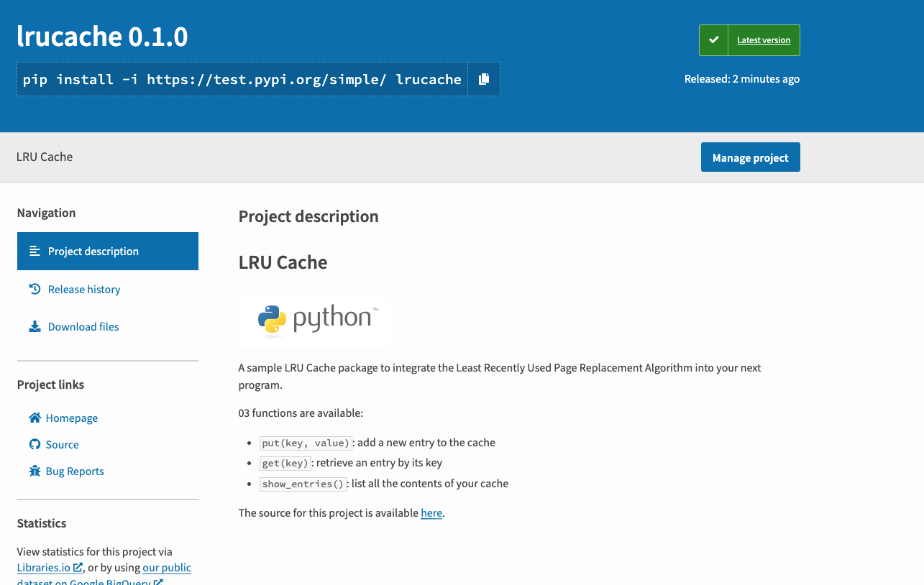Viewport: 924px width, 585px height.
Task: Click the checkmark icon in the Latest version badge
Action: tap(713, 40)
